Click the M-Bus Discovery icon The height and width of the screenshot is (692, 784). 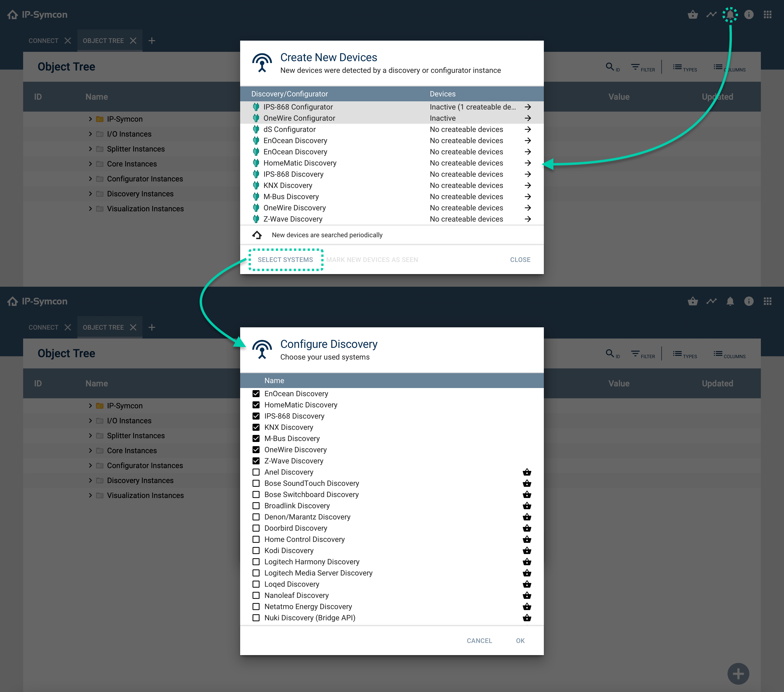click(256, 196)
